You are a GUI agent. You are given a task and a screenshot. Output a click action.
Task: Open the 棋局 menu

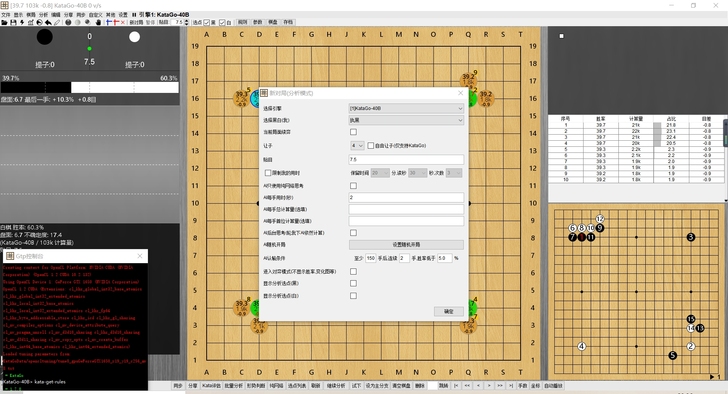pyautogui.click(x=31, y=15)
